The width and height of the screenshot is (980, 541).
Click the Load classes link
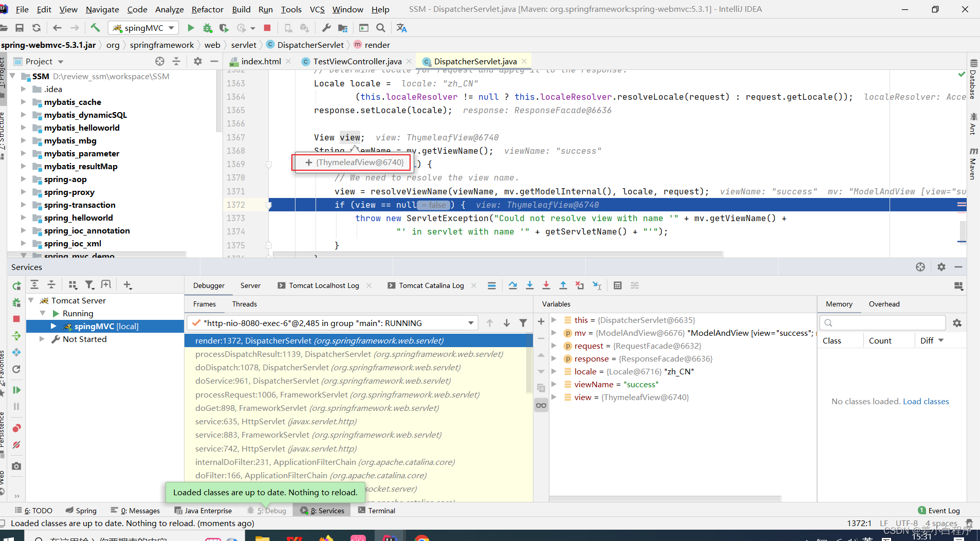click(926, 401)
